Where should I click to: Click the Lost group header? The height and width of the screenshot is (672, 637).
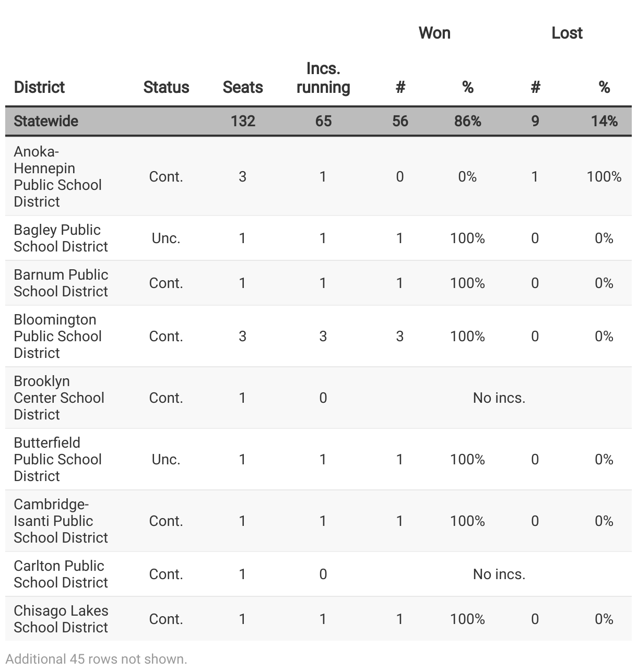coord(567,33)
